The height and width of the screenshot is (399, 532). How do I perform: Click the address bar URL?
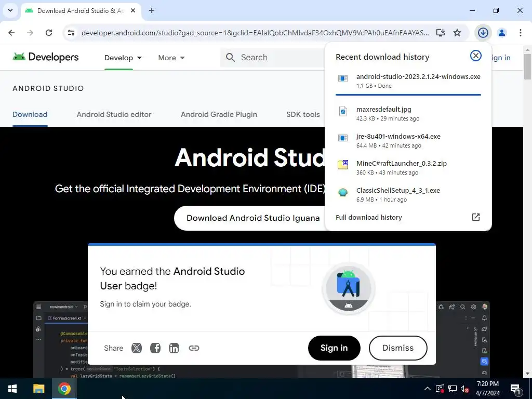click(255, 33)
